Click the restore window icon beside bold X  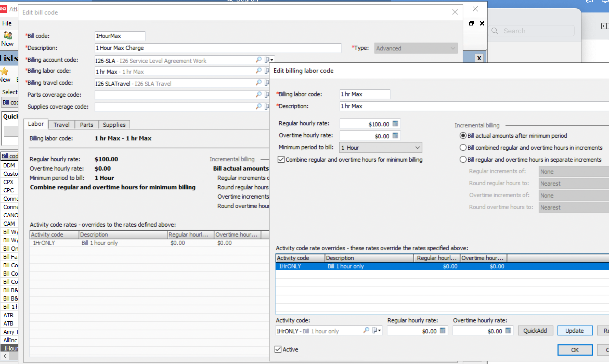pos(471,23)
